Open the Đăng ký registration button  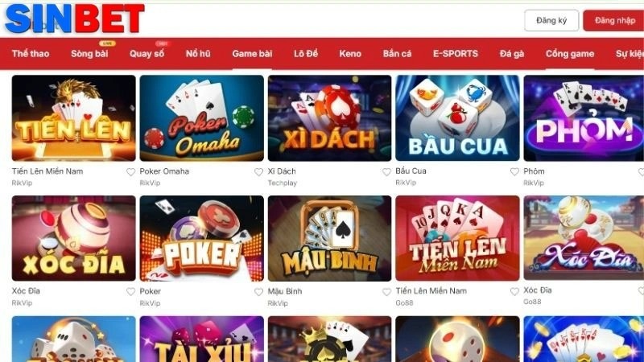[x=551, y=21]
